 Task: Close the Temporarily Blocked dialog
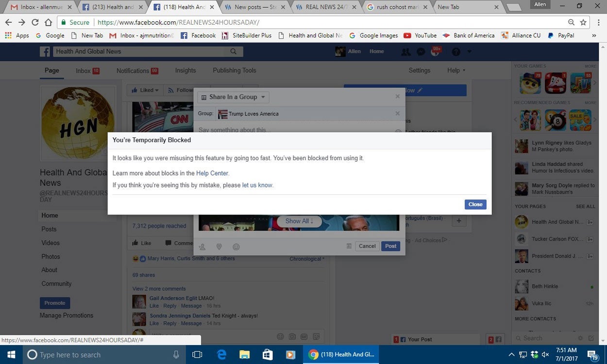[475, 204]
